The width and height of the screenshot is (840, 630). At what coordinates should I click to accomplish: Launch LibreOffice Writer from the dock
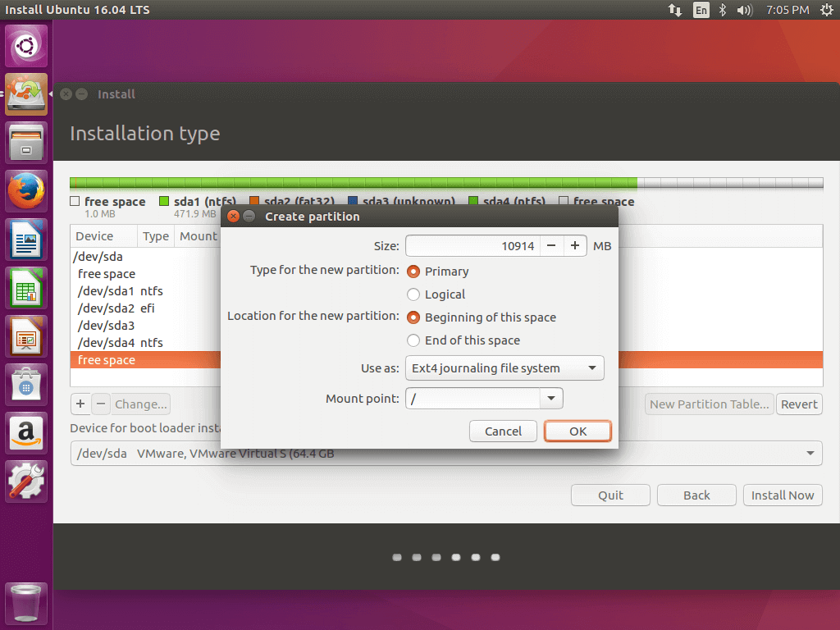pyautogui.click(x=27, y=240)
